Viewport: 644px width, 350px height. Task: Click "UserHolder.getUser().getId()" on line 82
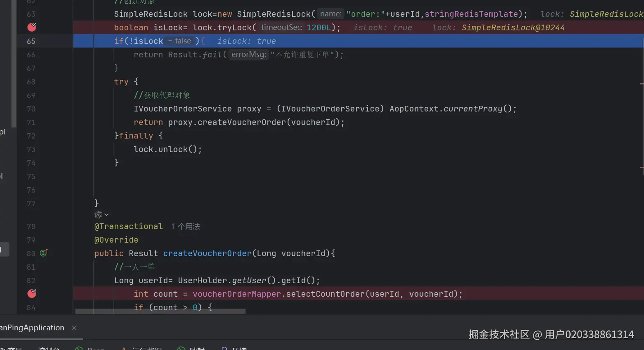[x=247, y=280]
